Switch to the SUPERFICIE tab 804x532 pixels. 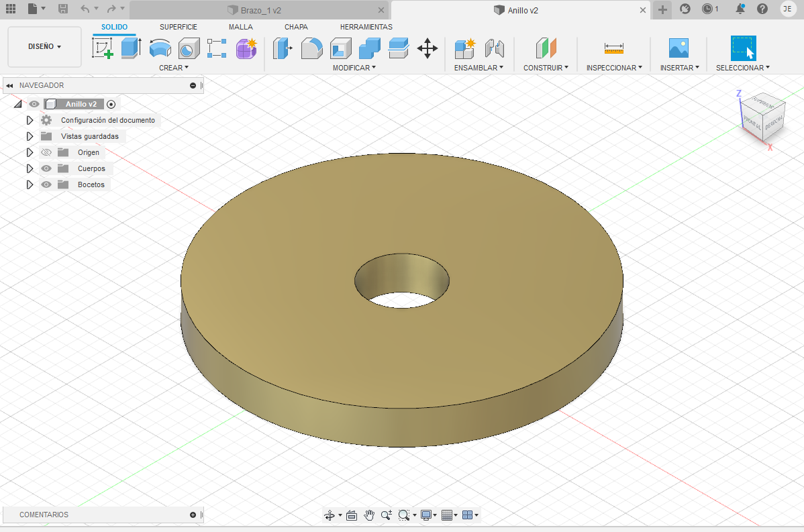pos(179,27)
